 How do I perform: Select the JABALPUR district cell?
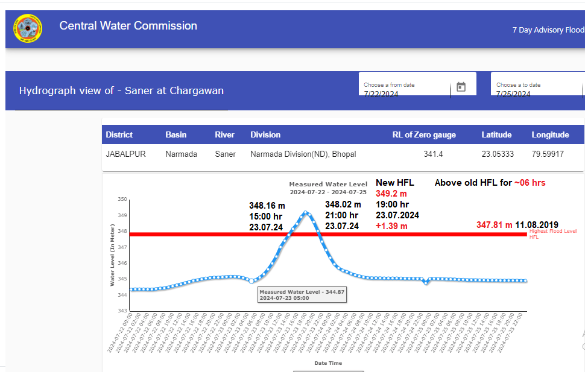tap(125, 154)
